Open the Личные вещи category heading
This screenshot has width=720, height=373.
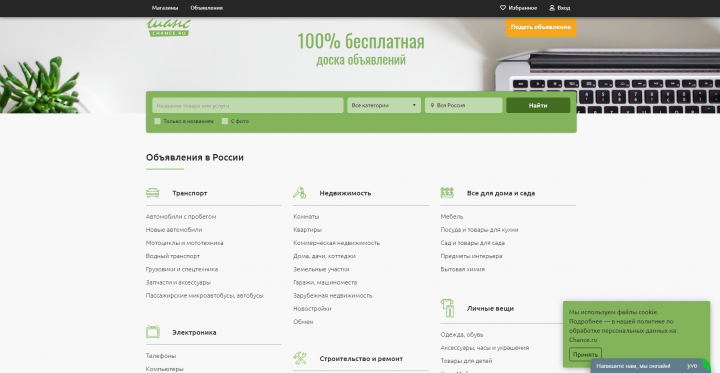coord(490,309)
